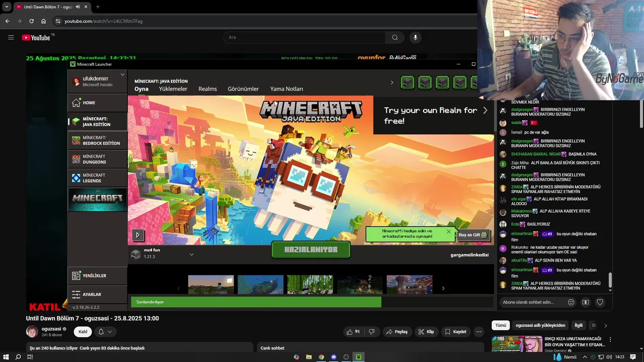Screen dimensions: 644x362
Task: Click the Katıl join button
Action: 83,332
